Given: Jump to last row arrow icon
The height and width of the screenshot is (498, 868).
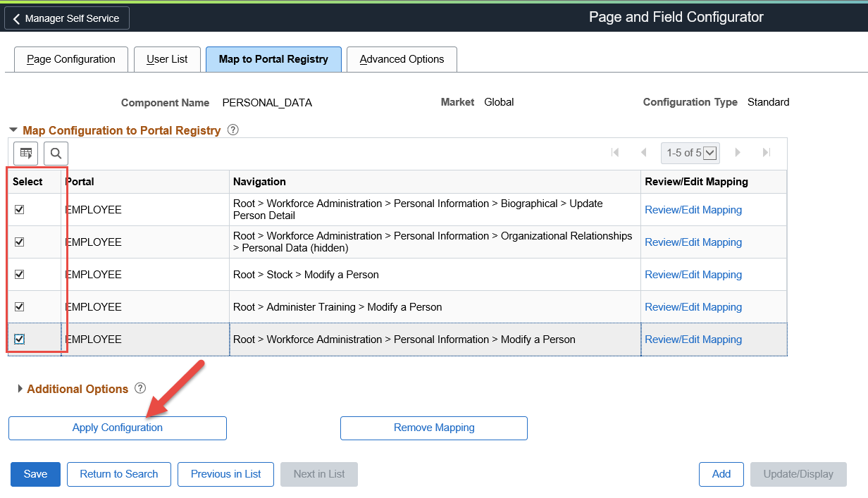Looking at the screenshot, I should point(767,152).
